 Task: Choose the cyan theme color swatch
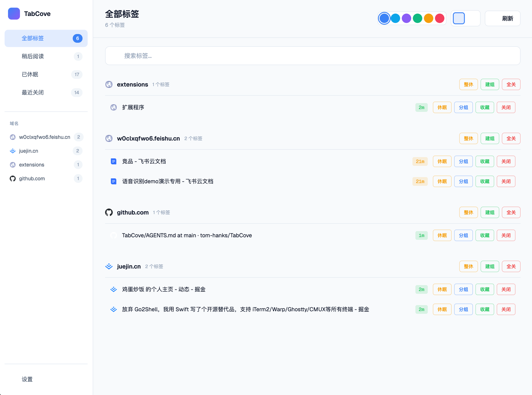(x=395, y=18)
